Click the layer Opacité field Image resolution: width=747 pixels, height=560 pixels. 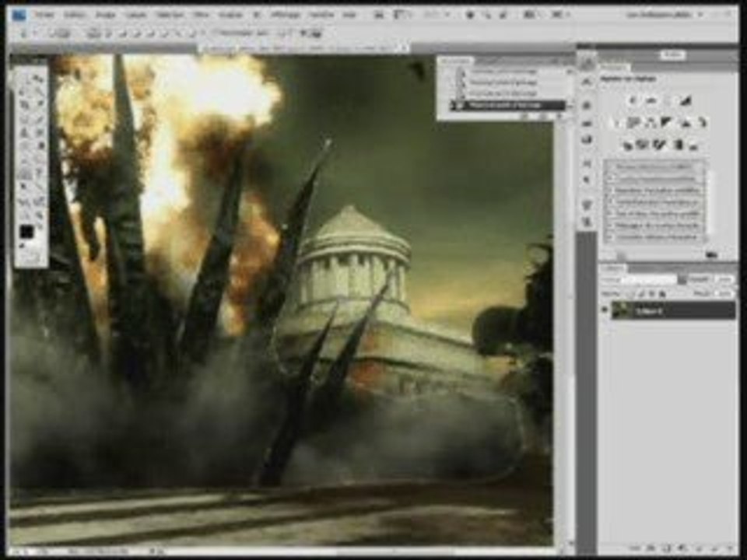pyautogui.click(x=724, y=279)
